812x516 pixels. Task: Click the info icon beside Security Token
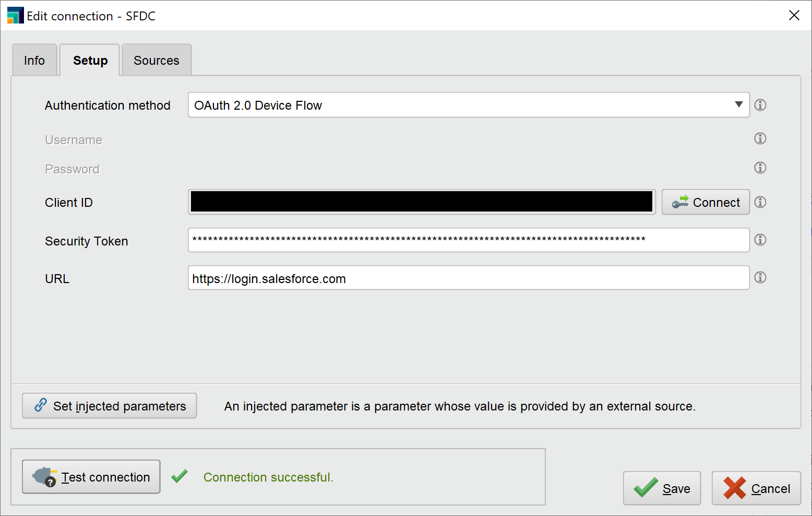760,240
